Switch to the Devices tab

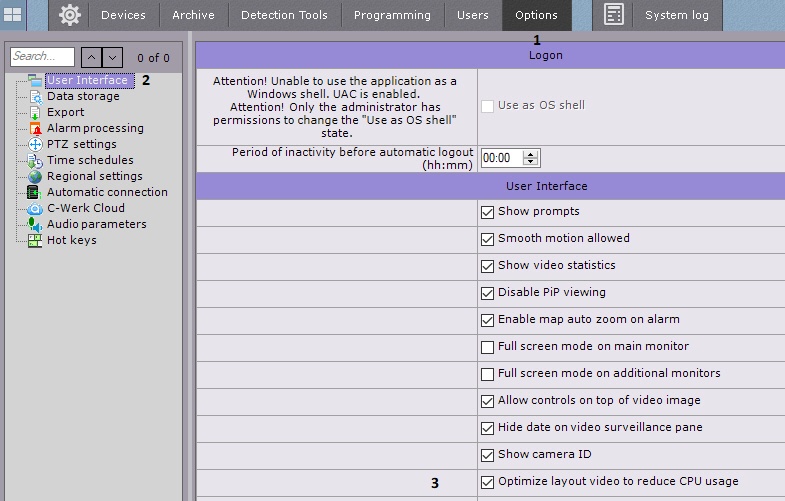click(123, 15)
